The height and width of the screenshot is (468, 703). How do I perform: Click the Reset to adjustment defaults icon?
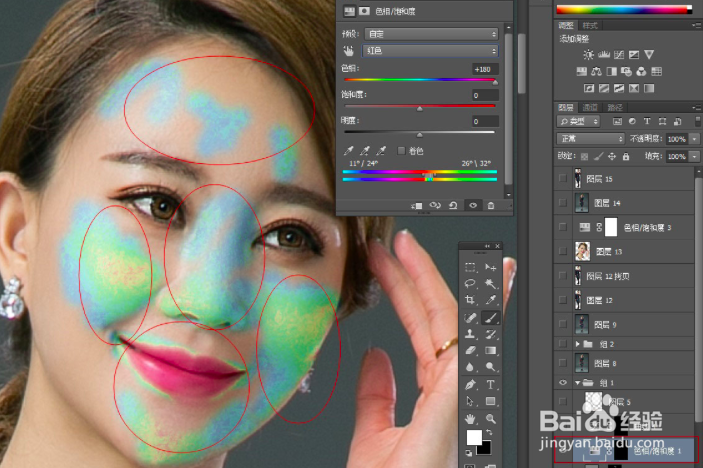(453, 206)
